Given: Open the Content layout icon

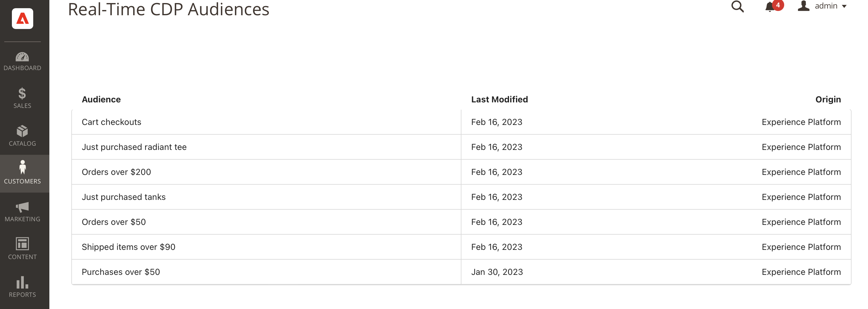Looking at the screenshot, I should [22, 244].
